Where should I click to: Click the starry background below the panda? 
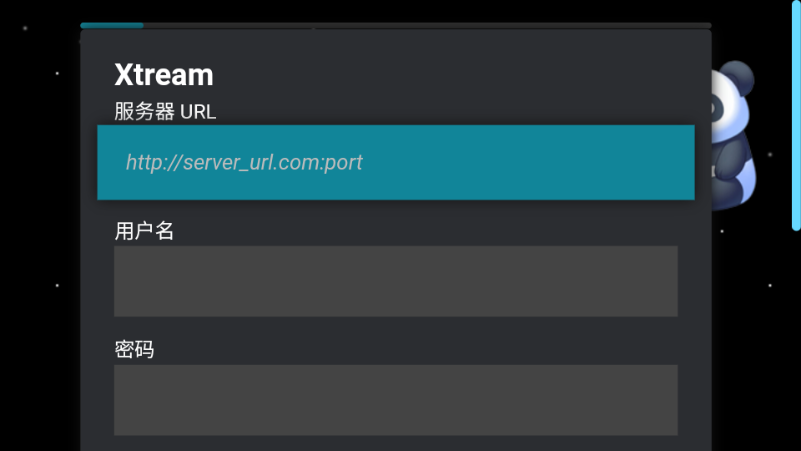755,320
